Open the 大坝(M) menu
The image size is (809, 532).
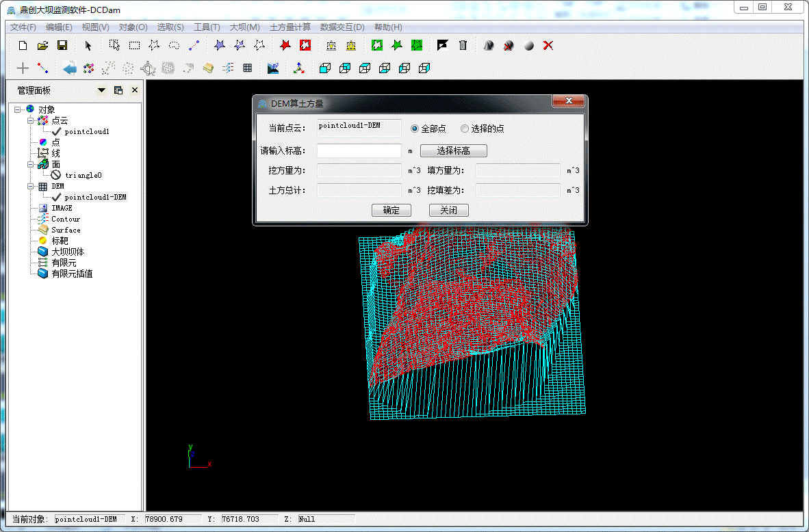(244, 27)
